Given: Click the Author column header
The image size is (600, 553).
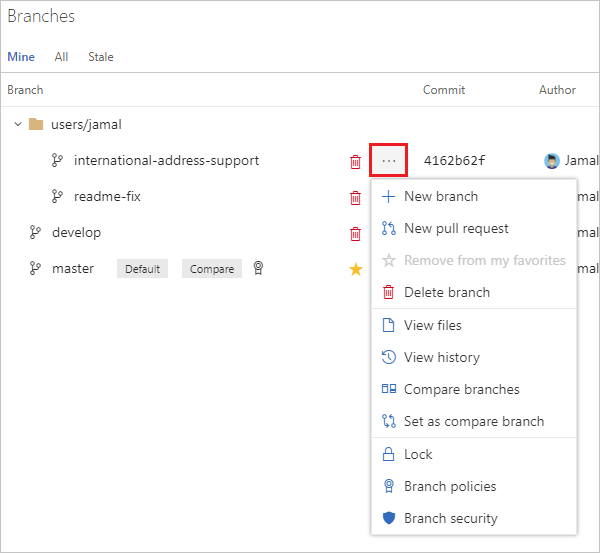Looking at the screenshot, I should coord(557,90).
